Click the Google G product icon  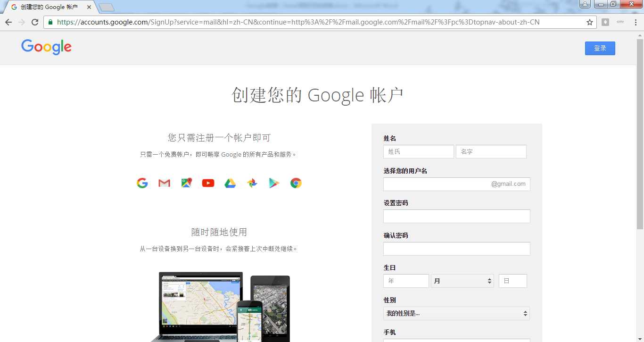[x=142, y=183]
